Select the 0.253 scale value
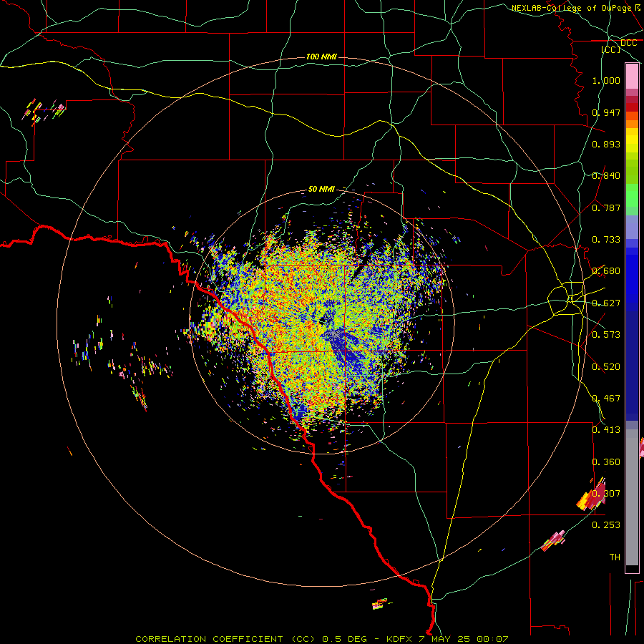This screenshot has width=644, height=644. [606, 525]
